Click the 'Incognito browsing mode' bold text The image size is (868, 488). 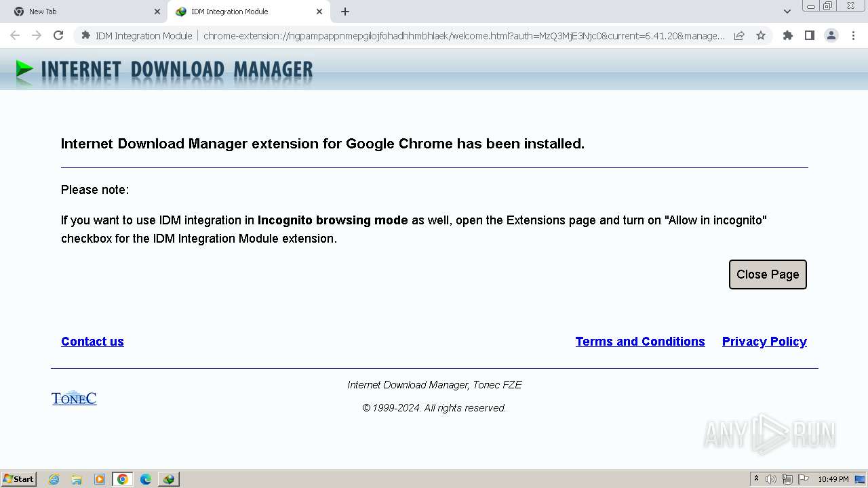tap(333, 220)
